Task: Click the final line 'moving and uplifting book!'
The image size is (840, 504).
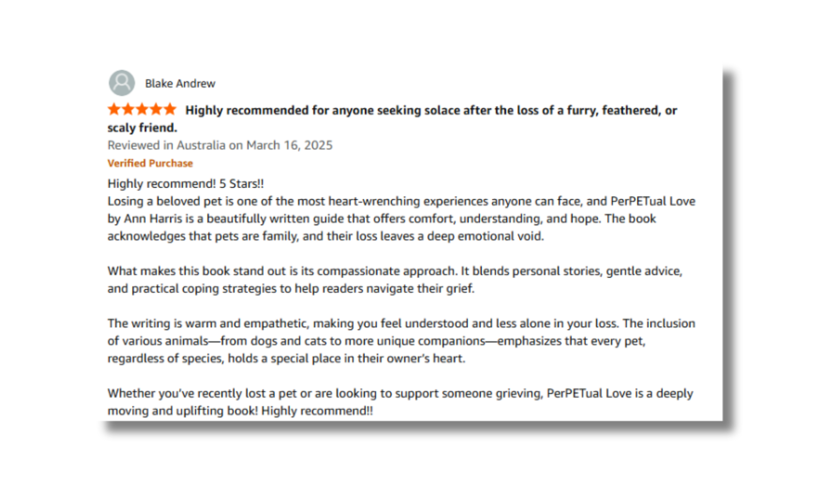Action: coord(240,411)
